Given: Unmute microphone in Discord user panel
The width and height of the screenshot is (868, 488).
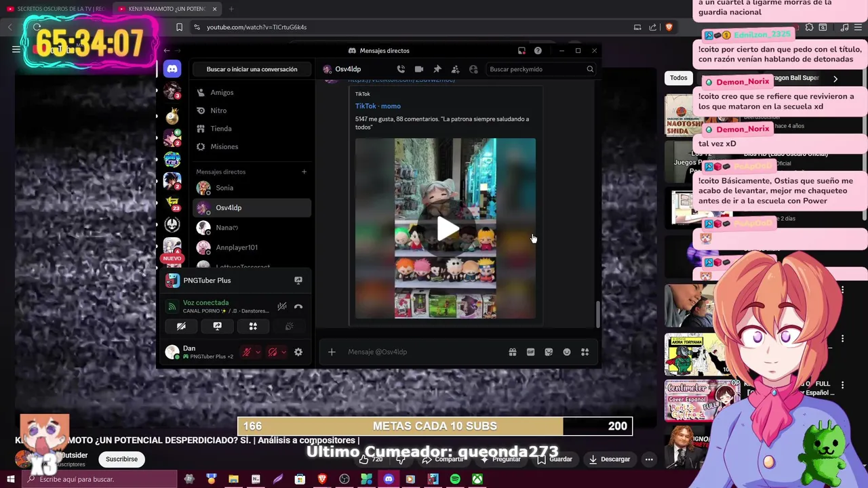Looking at the screenshot, I should 247,352.
